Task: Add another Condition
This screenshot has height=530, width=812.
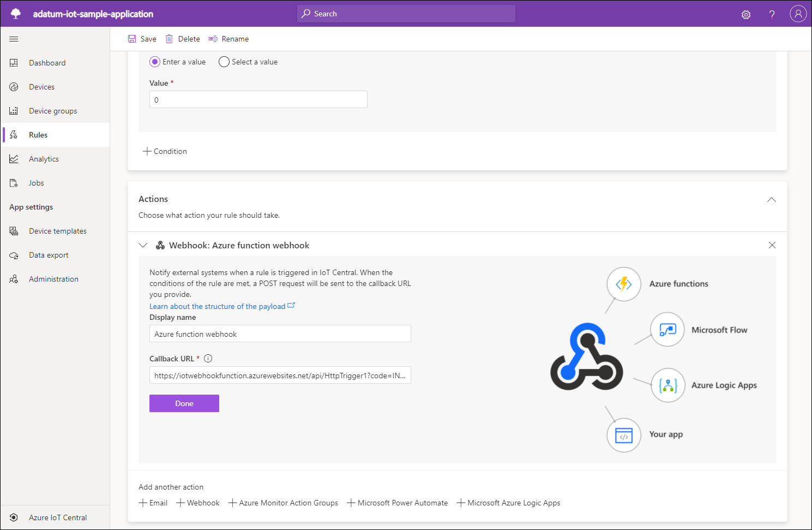Action: tap(165, 151)
